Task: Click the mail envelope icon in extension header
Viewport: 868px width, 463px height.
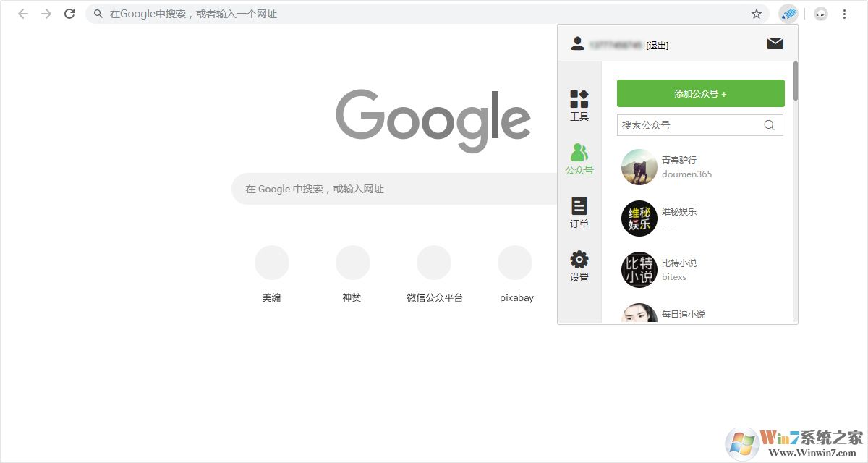Action: tap(775, 43)
